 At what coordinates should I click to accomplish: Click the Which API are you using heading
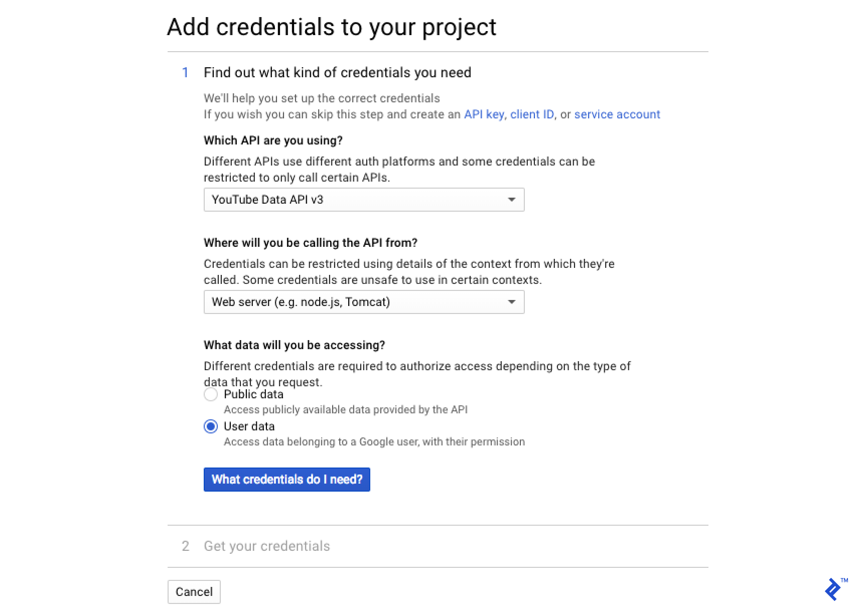(x=273, y=141)
